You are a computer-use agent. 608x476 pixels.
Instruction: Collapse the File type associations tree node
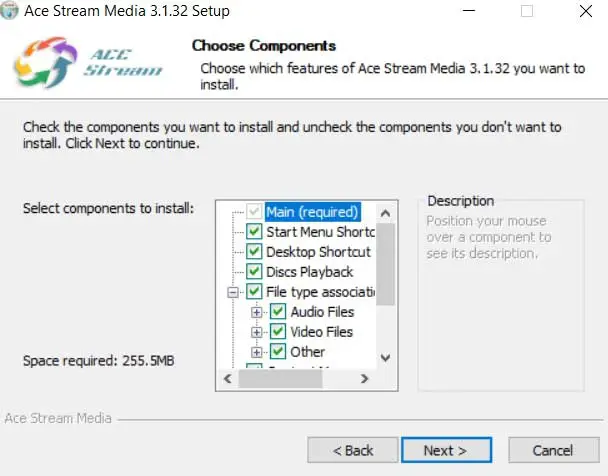point(234,292)
